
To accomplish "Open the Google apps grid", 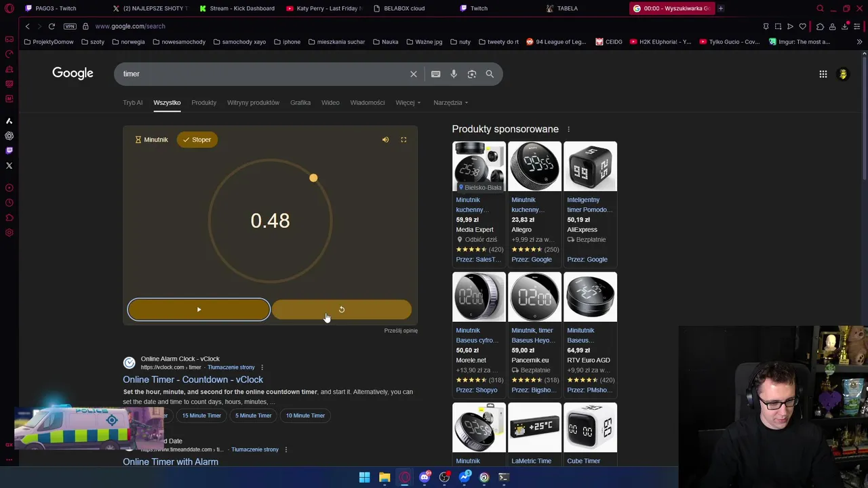I will 823,74.
